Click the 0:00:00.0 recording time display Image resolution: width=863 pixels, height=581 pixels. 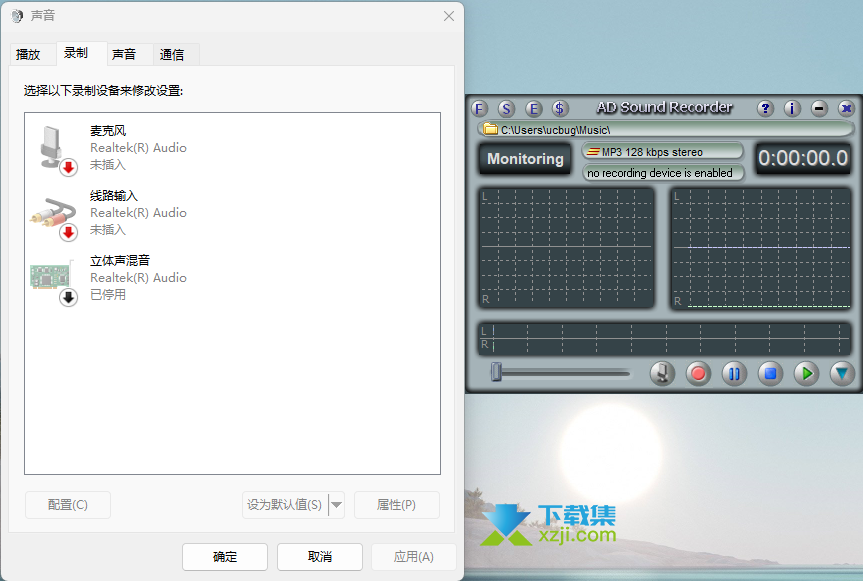[803, 158]
